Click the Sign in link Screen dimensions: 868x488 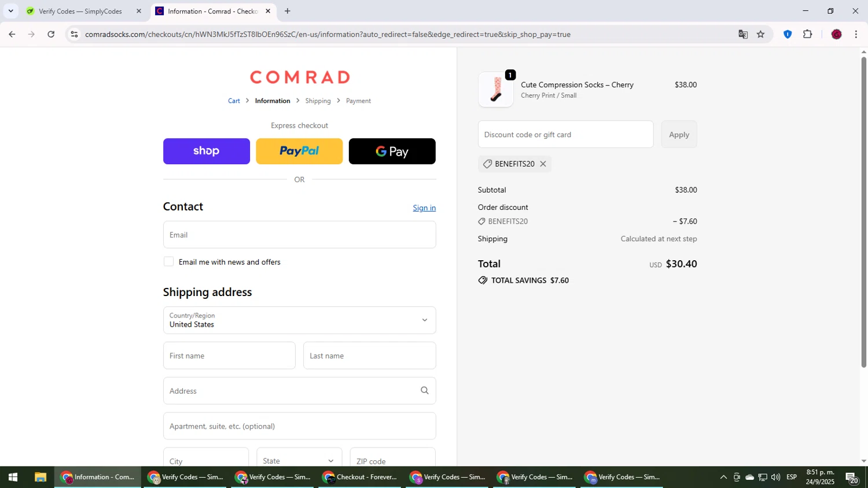coord(424,208)
